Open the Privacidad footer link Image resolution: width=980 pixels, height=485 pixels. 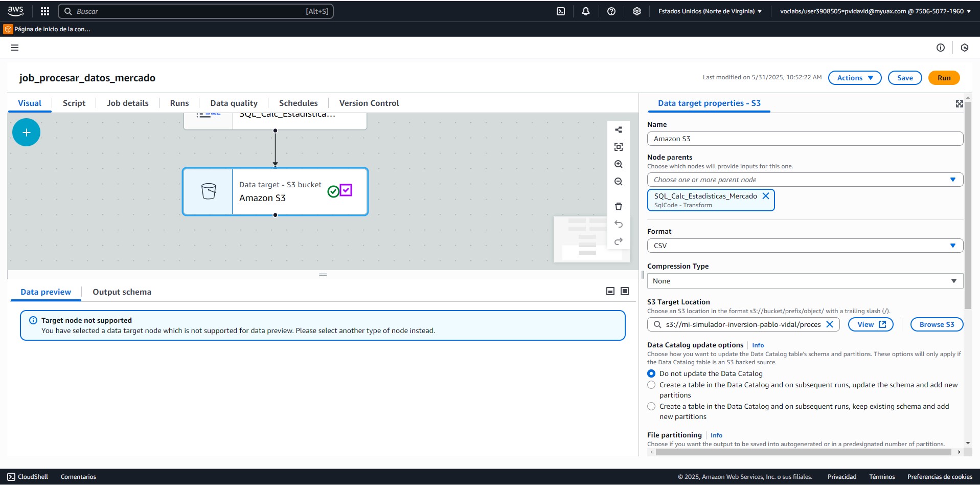coord(842,477)
